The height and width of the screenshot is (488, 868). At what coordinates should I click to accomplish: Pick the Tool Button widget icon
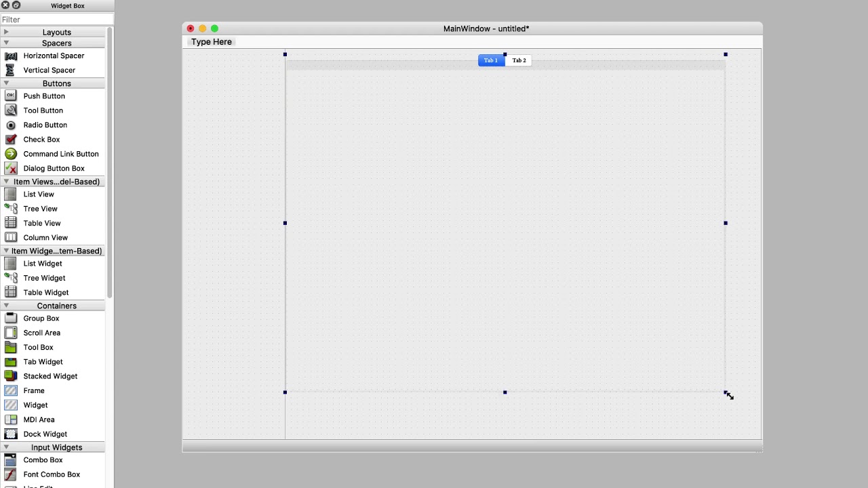point(11,110)
